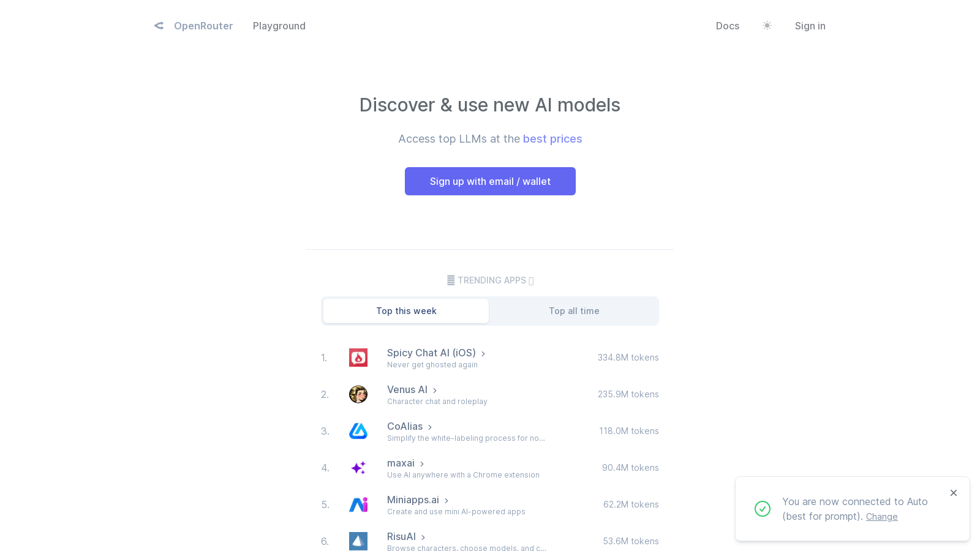Click the 90.4M tokens value
The image size is (980, 551).
click(630, 468)
